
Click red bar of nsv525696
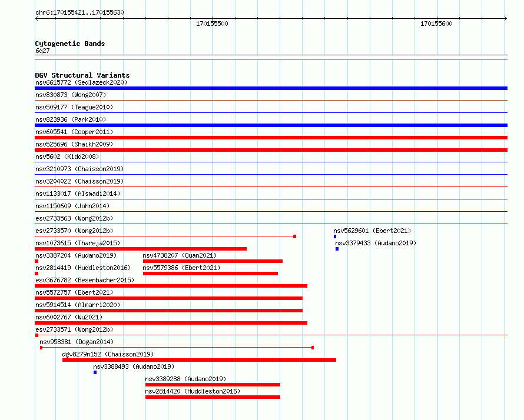pyautogui.click(x=271, y=150)
